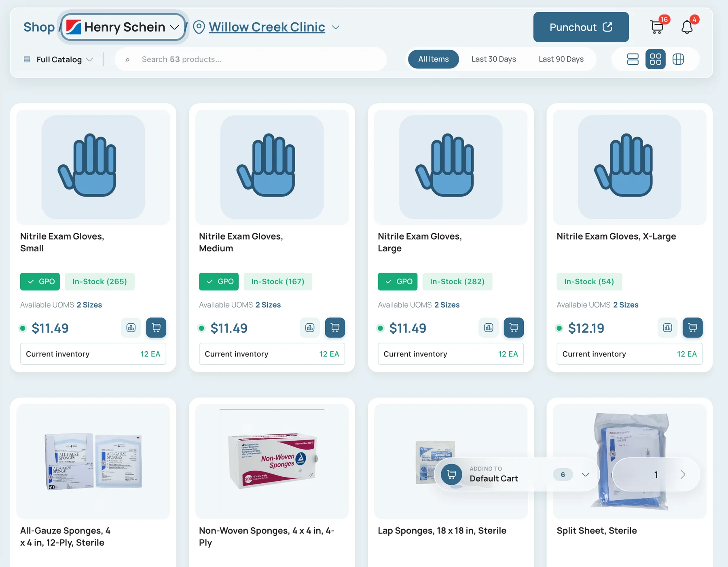
Task: Click the search magnifier icon
Action: [x=127, y=59]
